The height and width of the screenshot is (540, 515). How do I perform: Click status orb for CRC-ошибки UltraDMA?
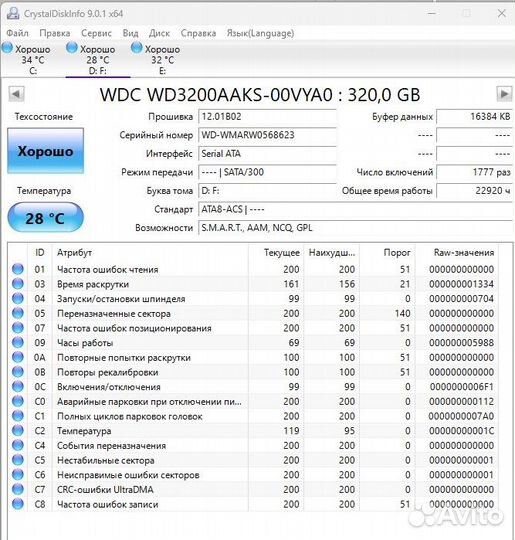coord(18,489)
